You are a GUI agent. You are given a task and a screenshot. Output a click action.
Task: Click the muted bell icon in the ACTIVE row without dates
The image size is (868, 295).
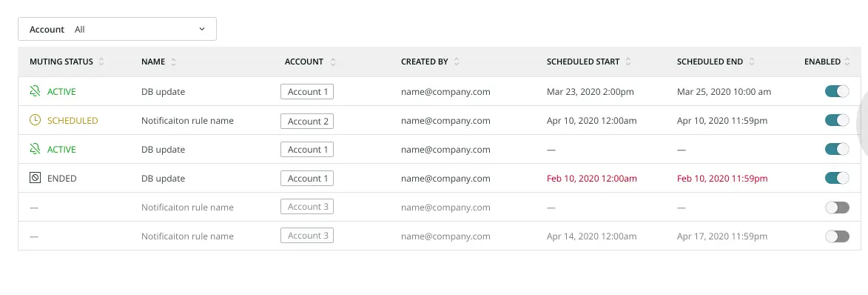35,149
